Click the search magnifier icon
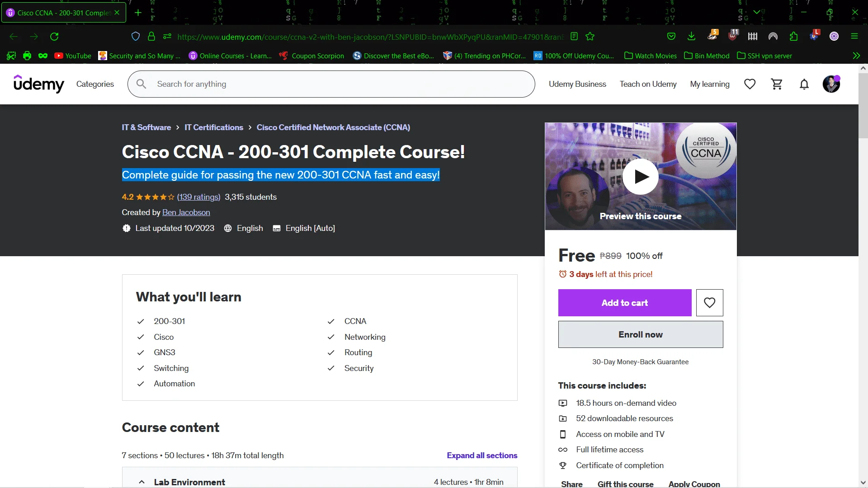868x488 pixels. coord(142,84)
